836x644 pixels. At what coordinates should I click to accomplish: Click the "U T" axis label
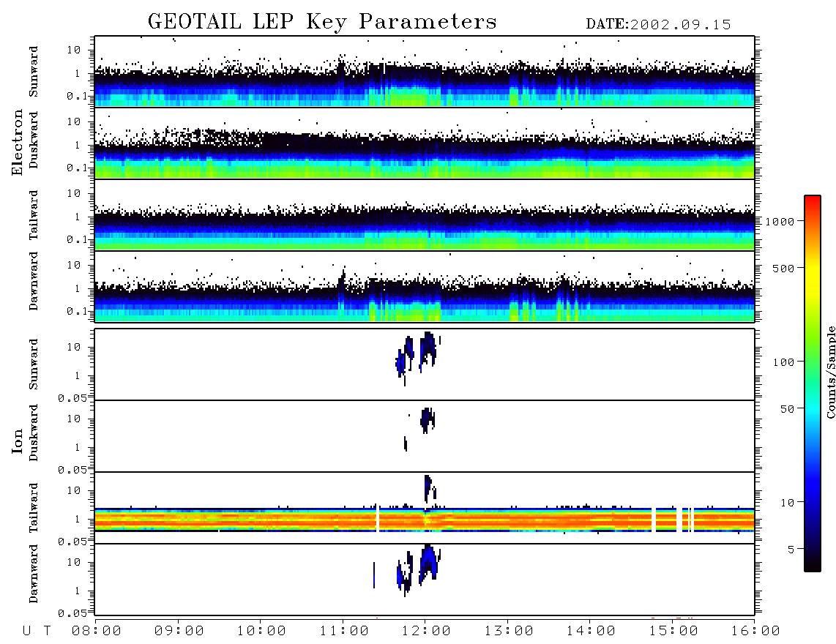(37, 632)
